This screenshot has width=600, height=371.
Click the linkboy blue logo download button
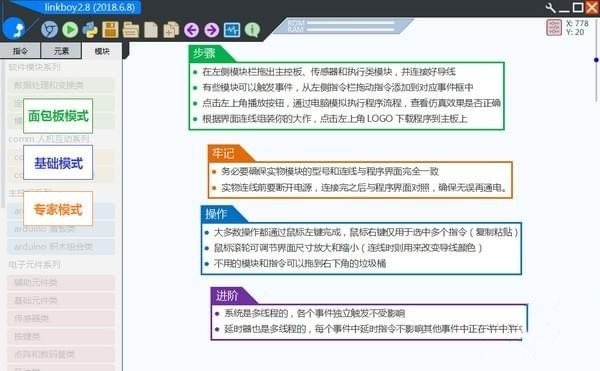coord(14,29)
